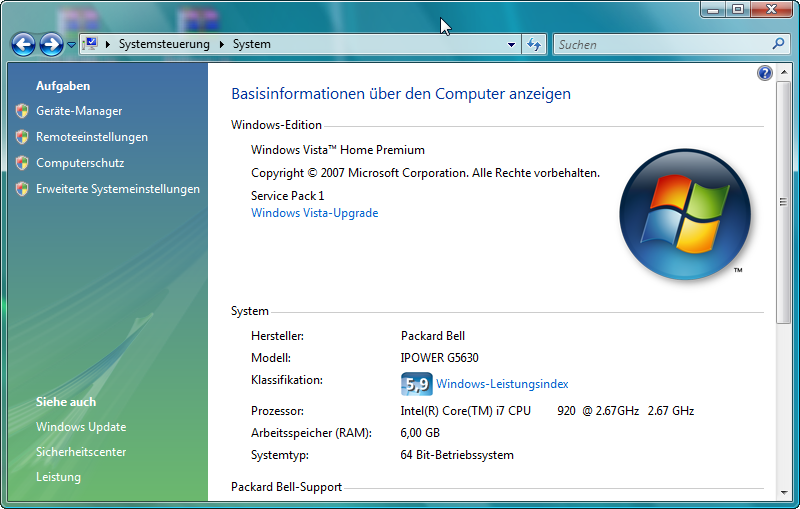
Task: Click the blue help question mark icon
Action: pos(765,73)
